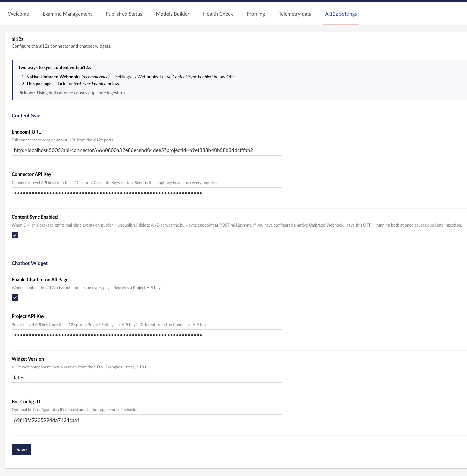The height and width of the screenshot is (476, 467).
Task: Click the Endpoint URL label
Action: [26, 132]
